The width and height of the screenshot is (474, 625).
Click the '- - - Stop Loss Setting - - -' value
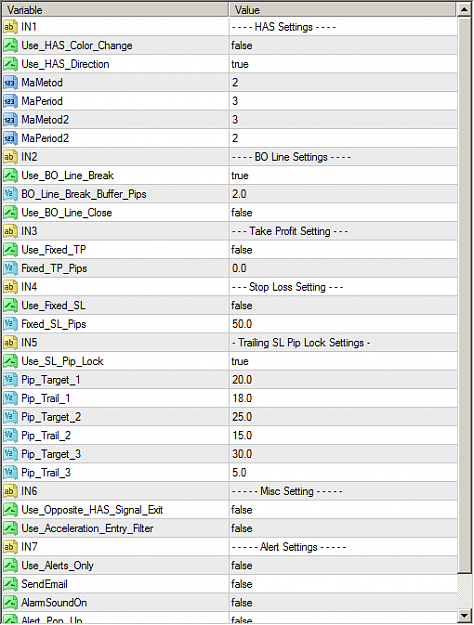click(287, 287)
